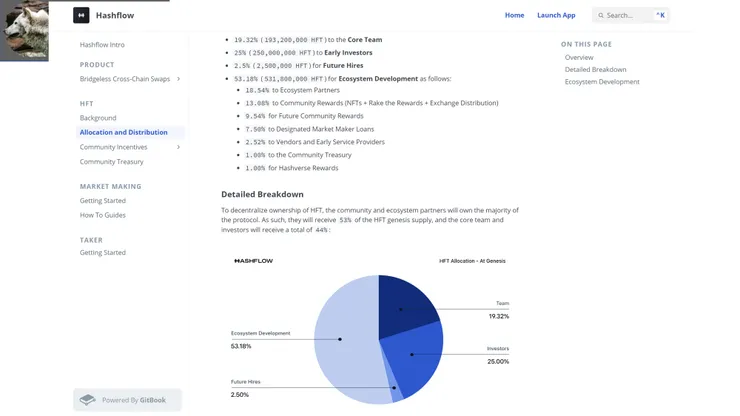The width and height of the screenshot is (740, 416).
Task: Expand Community Incentives chevron
Action: click(178, 147)
